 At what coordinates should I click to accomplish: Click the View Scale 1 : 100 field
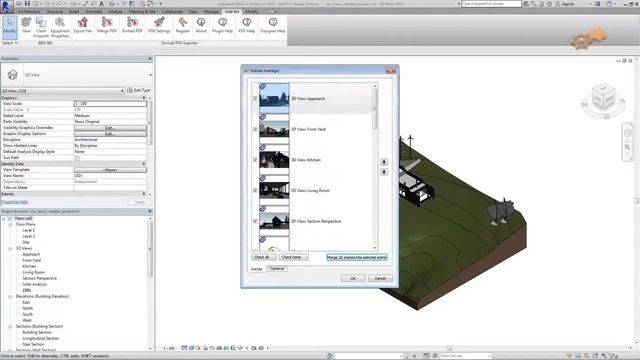110,104
